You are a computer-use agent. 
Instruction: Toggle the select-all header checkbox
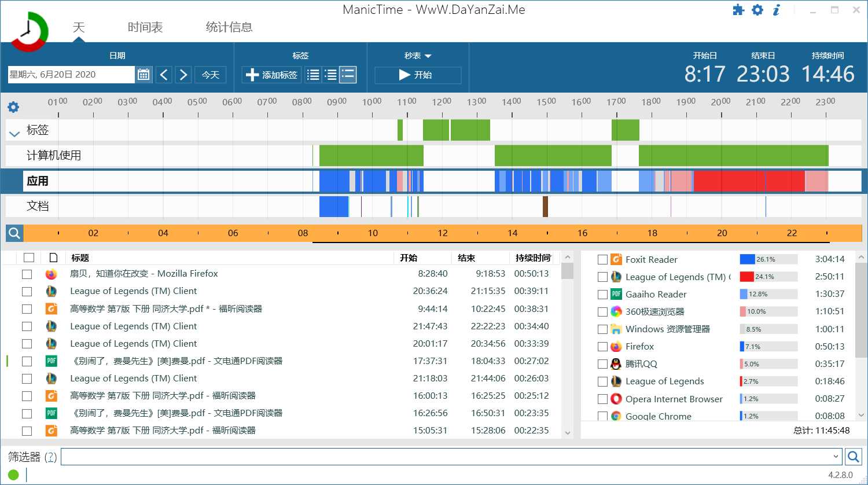pyautogui.click(x=29, y=258)
